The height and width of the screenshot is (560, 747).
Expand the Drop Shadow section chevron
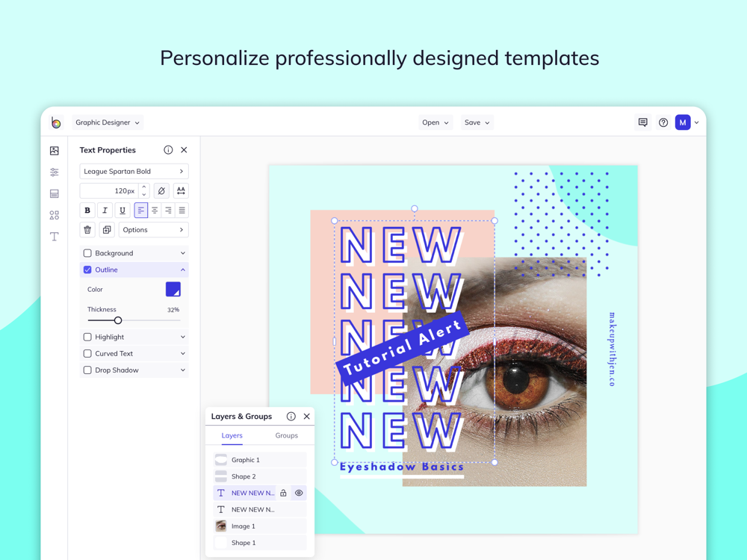coord(183,370)
